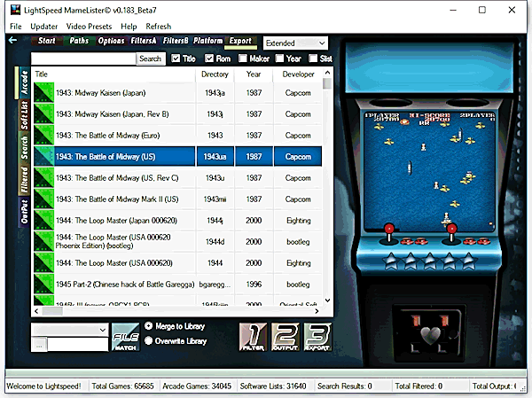
Task: Toggle the Rom search checkbox
Action: (209, 59)
